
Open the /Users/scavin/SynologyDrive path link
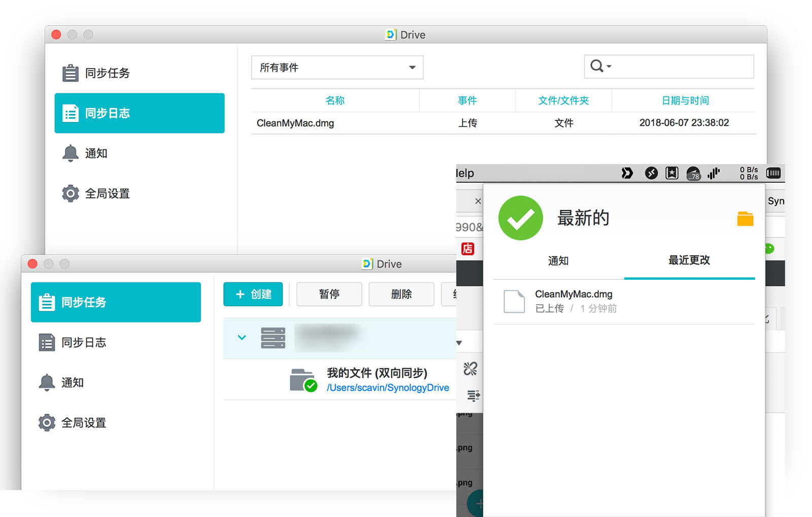point(388,387)
